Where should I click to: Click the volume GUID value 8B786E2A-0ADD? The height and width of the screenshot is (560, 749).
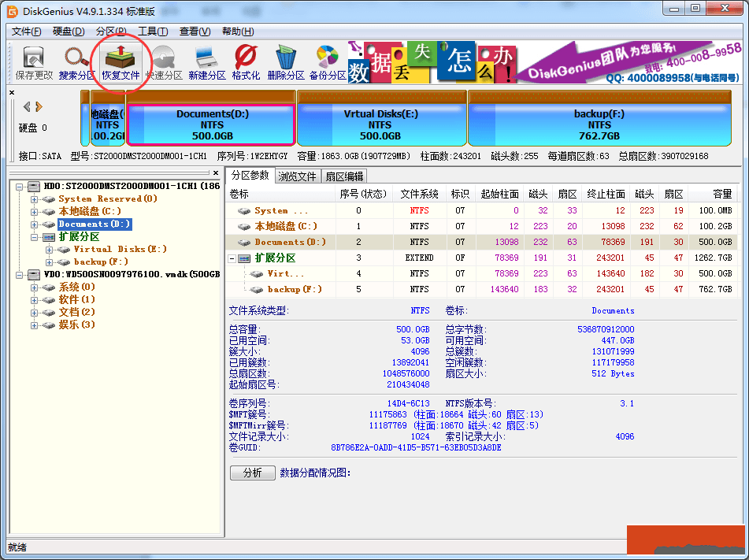point(416,447)
